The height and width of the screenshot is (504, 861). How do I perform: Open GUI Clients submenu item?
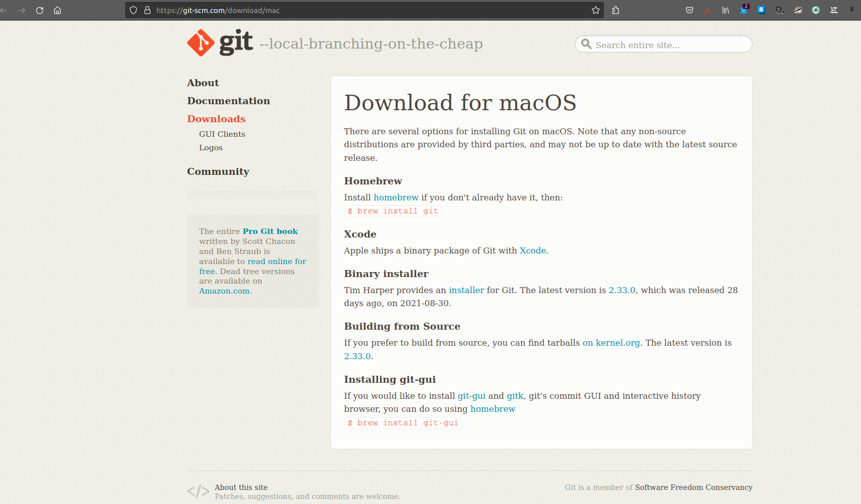tap(222, 134)
